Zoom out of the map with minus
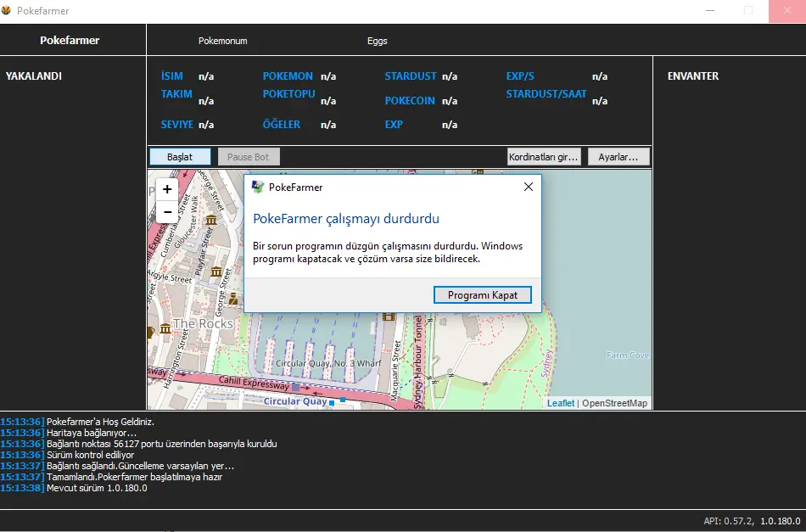Screen dimensions: 806x532 (x=167, y=212)
